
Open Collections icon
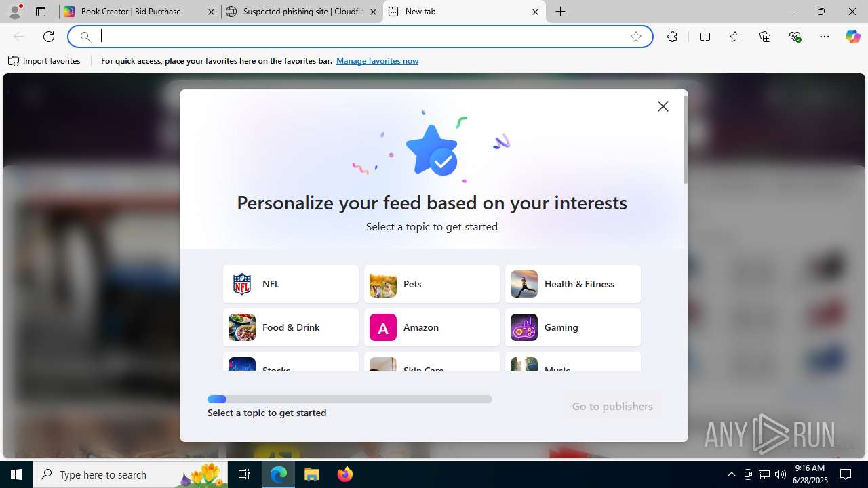pos(765,37)
